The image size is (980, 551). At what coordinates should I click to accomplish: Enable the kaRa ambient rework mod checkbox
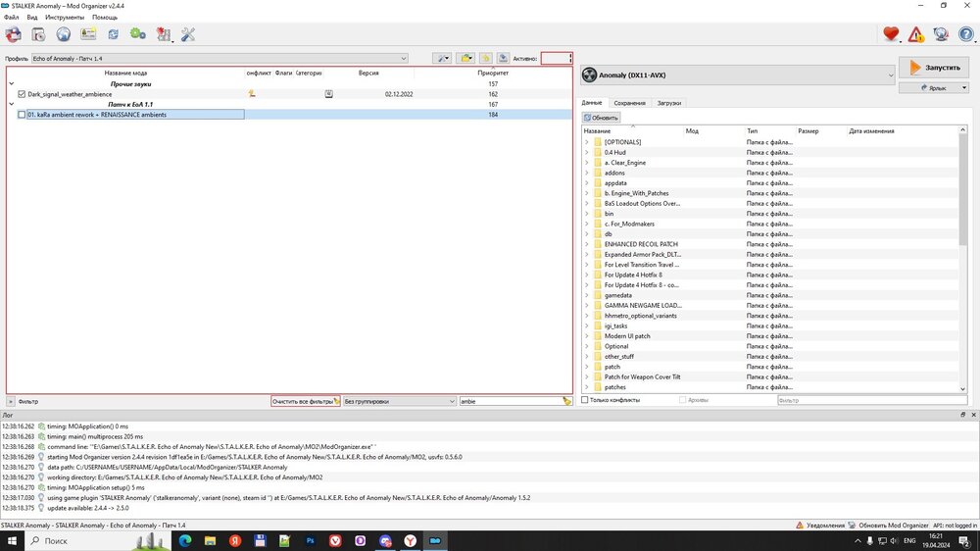tap(22, 115)
